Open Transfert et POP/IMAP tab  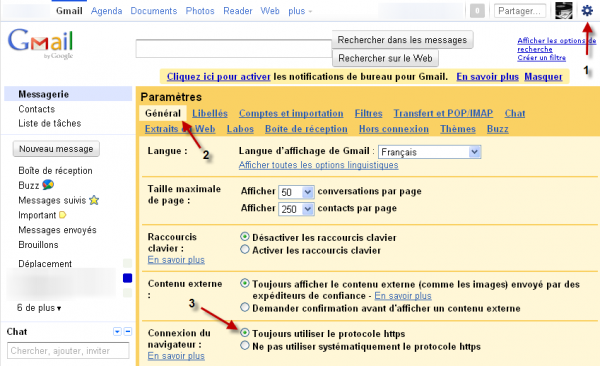443,113
